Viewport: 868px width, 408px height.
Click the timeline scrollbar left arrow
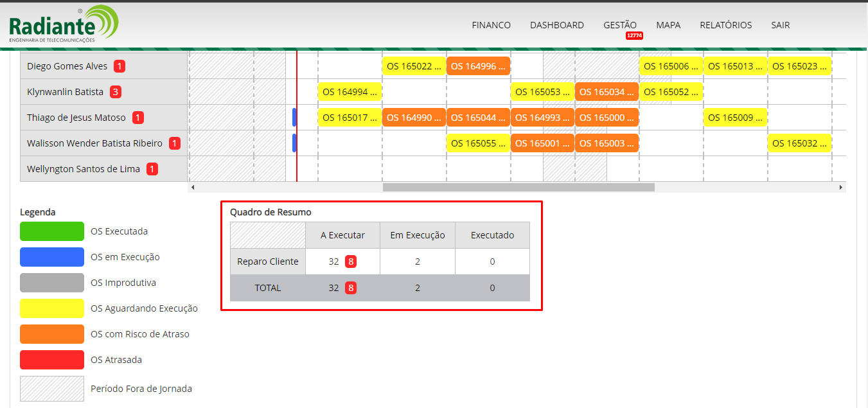tap(193, 187)
